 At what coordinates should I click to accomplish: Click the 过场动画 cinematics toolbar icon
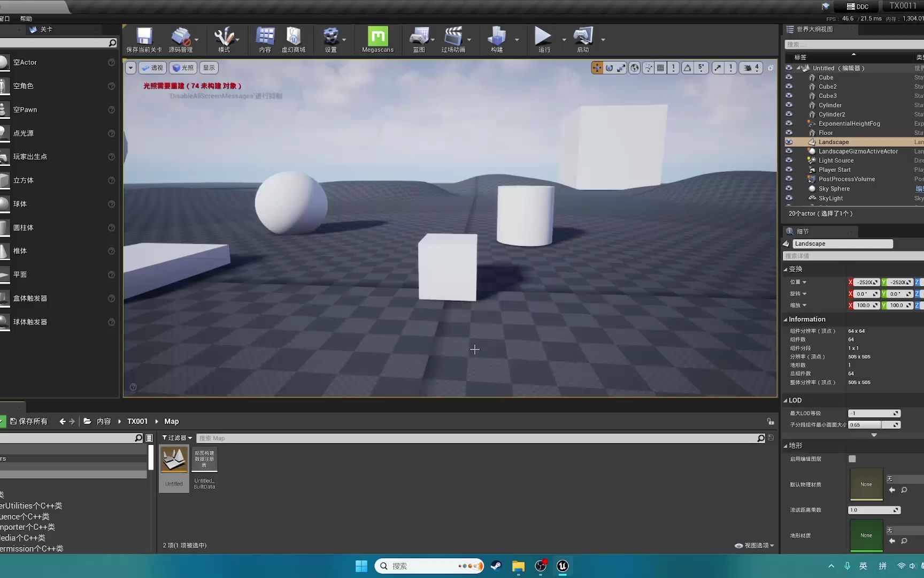[x=454, y=39]
